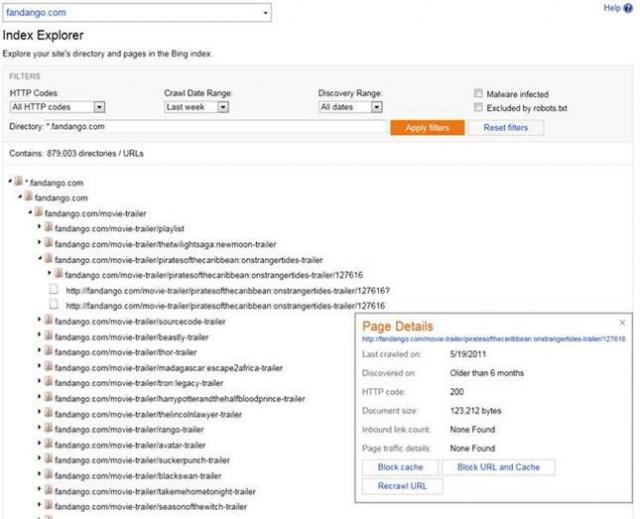
Task: Open the Discovery Range dropdown
Action: point(350,107)
